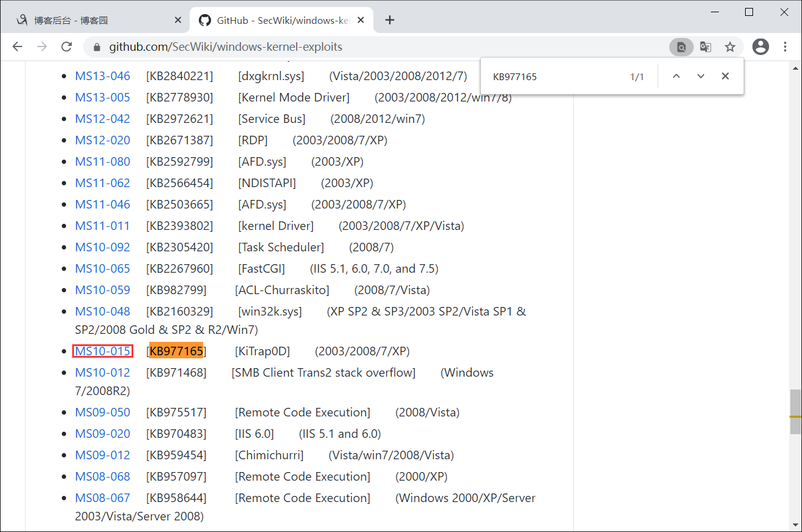Open the MS11-011 link
Screen dimensions: 802x532
click(x=103, y=226)
